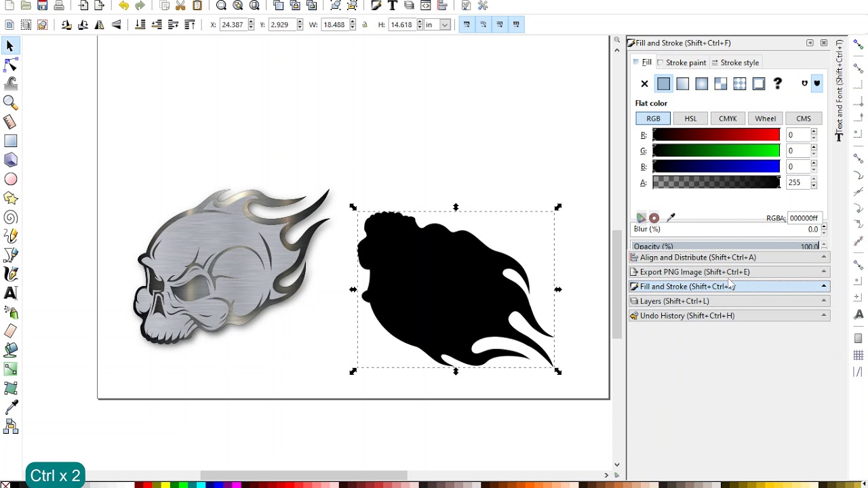Select the Node editing tool
The width and height of the screenshot is (868, 488).
(x=10, y=65)
